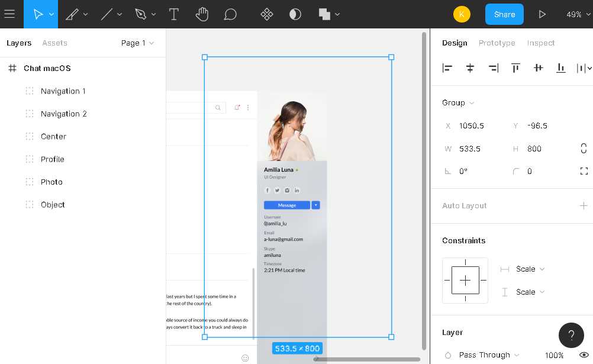This screenshot has height=364, width=593.
Task: Click the mask contrast icon
Action: (295, 14)
